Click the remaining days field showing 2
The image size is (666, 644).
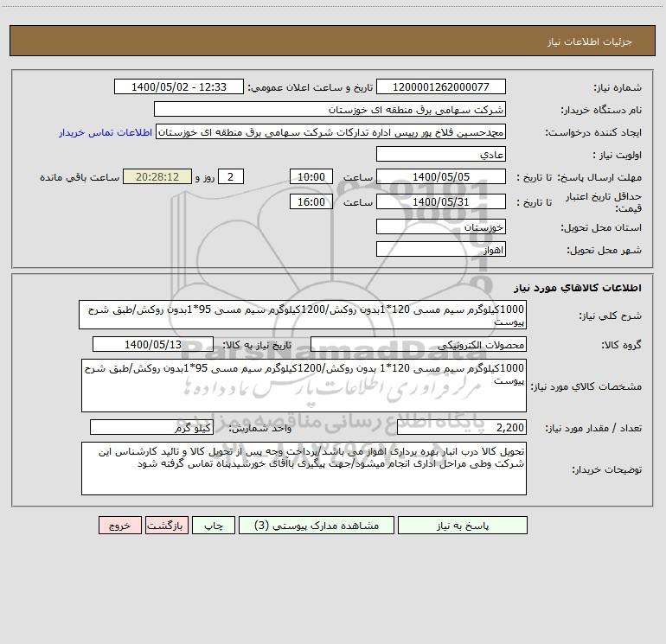[x=231, y=176]
